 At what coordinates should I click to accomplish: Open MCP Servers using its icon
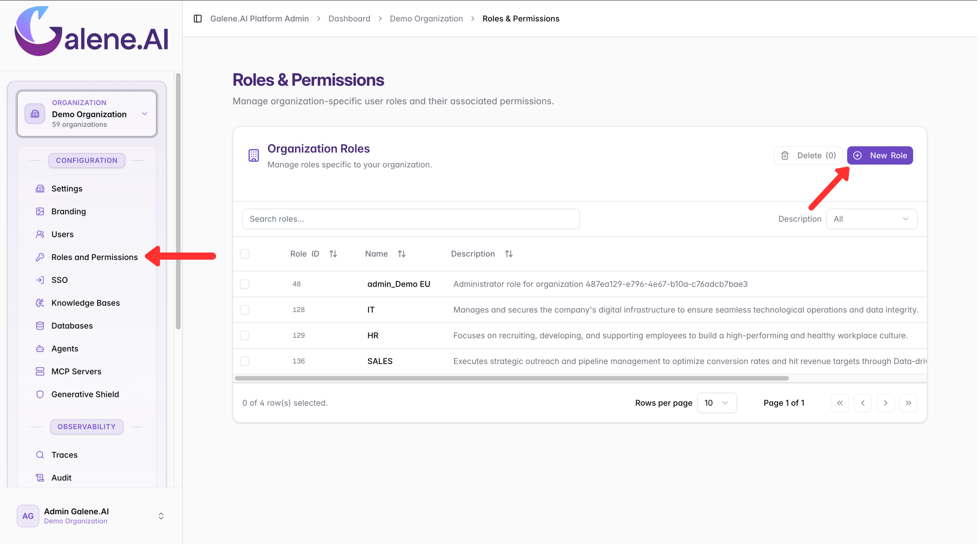pyautogui.click(x=40, y=371)
